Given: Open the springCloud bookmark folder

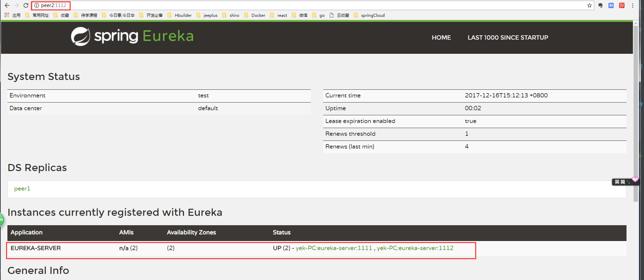Looking at the screenshot, I should click(x=369, y=15).
